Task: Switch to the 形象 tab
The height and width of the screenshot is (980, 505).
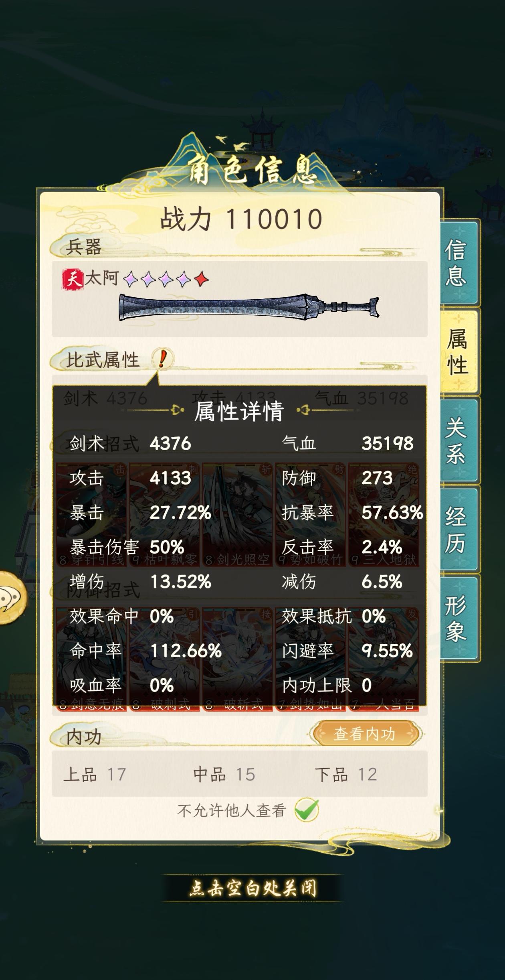Action: tap(459, 618)
